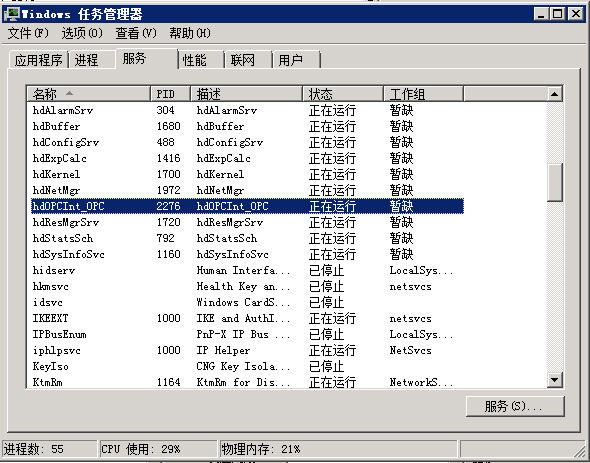Select the hdKernel service name
Image resolution: width=590 pixels, height=463 pixels.
[x=56, y=174]
